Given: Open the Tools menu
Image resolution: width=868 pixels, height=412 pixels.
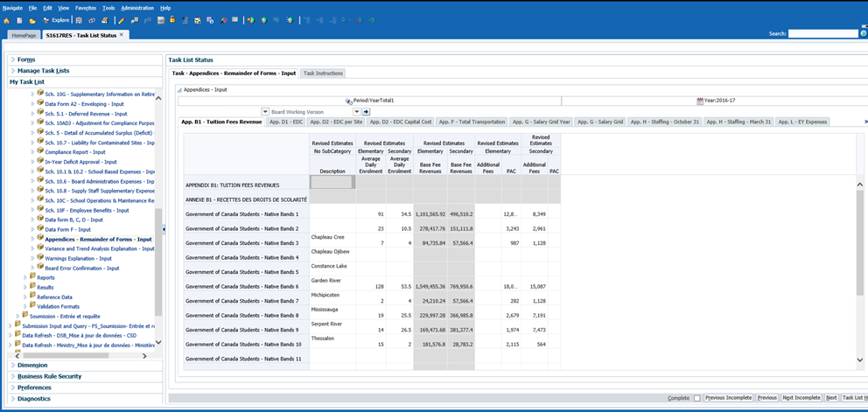Looking at the screenshot, I should point(108,8).
